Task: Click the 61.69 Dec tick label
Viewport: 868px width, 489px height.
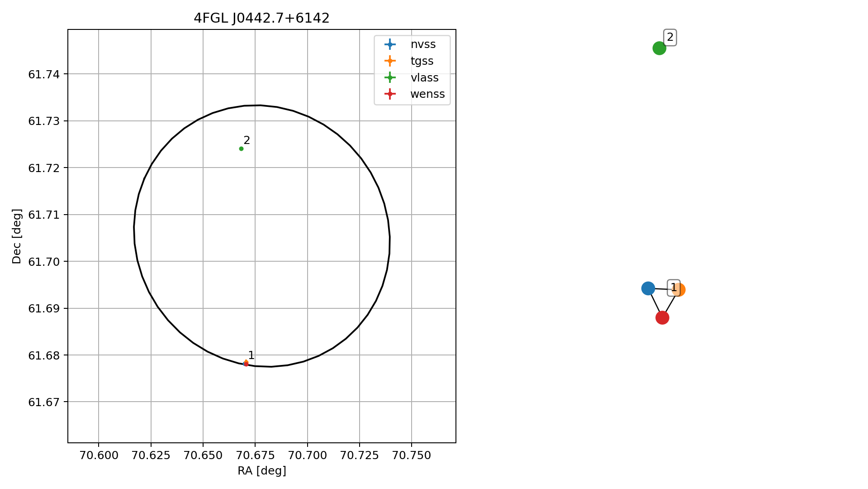Action: coord(44,308)
